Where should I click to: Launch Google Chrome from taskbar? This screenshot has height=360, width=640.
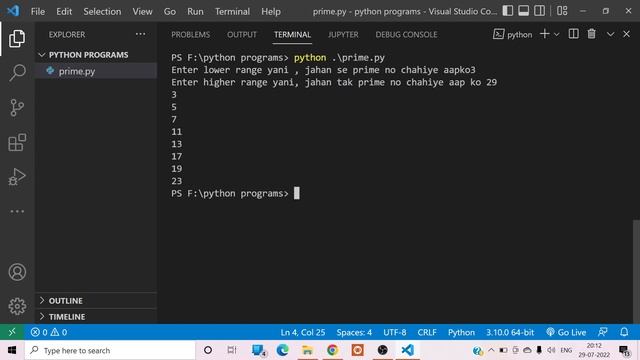pos(332,350)
